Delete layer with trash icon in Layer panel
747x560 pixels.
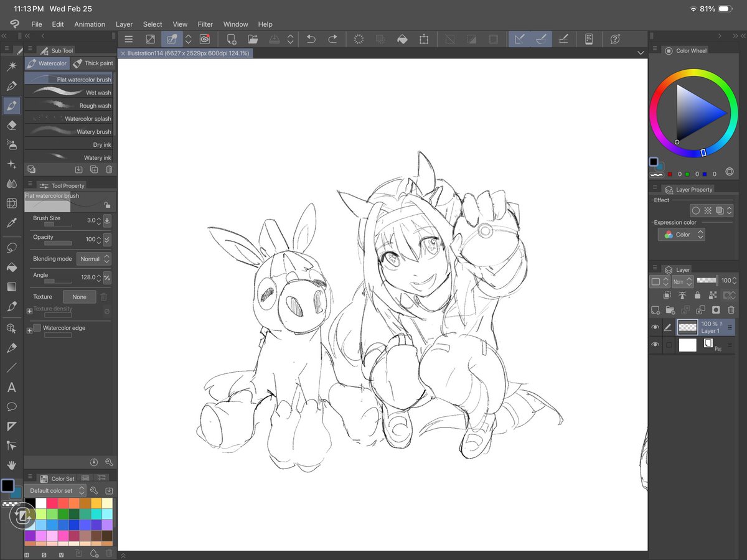[731, 309]
